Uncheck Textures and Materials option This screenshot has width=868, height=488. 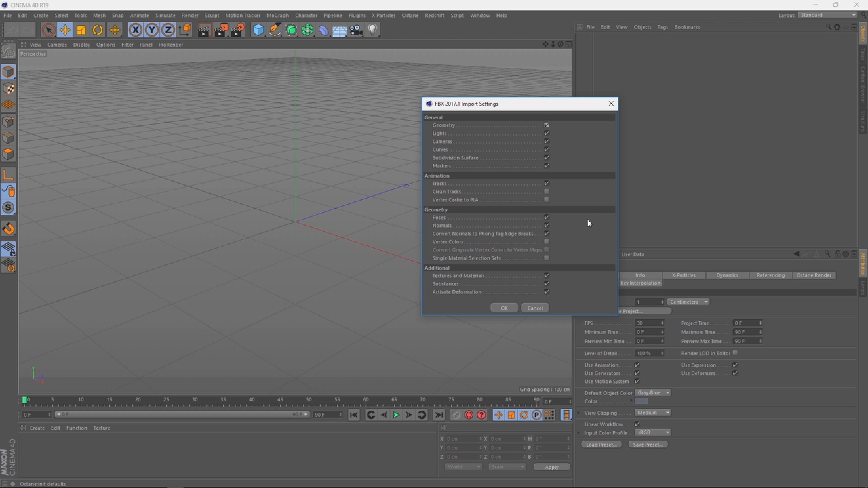tap(547, 275)
